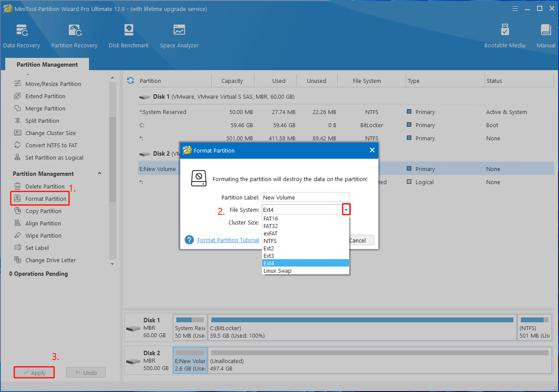Open the Disk Benchmark tool
This screenshot has height=392, width=559.
(x=128, y=36)
